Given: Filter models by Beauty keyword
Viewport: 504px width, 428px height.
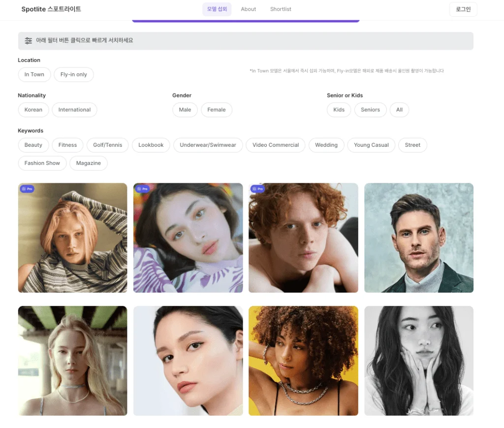Looking at the screenshot, I should (x=33, y=145).
